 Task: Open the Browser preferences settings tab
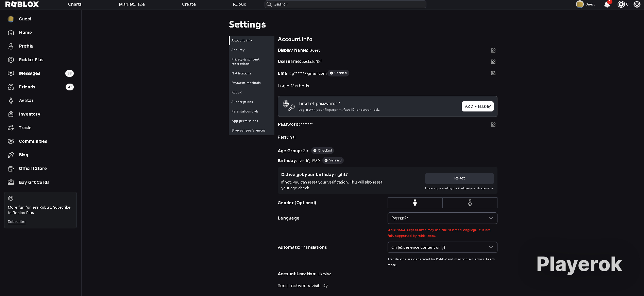coord(252,130)
